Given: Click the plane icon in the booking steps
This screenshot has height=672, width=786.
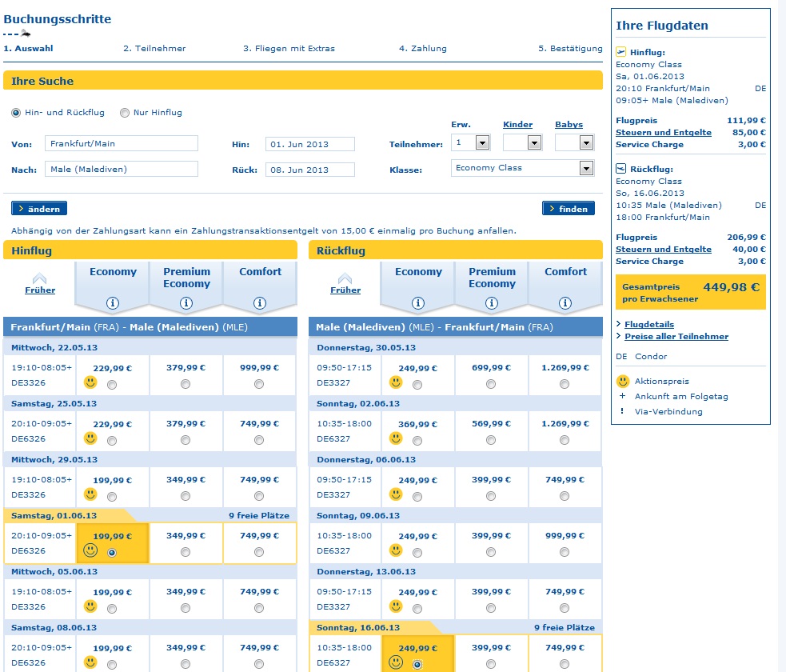Looking at the screenshot, I should [x=25, y=34].
